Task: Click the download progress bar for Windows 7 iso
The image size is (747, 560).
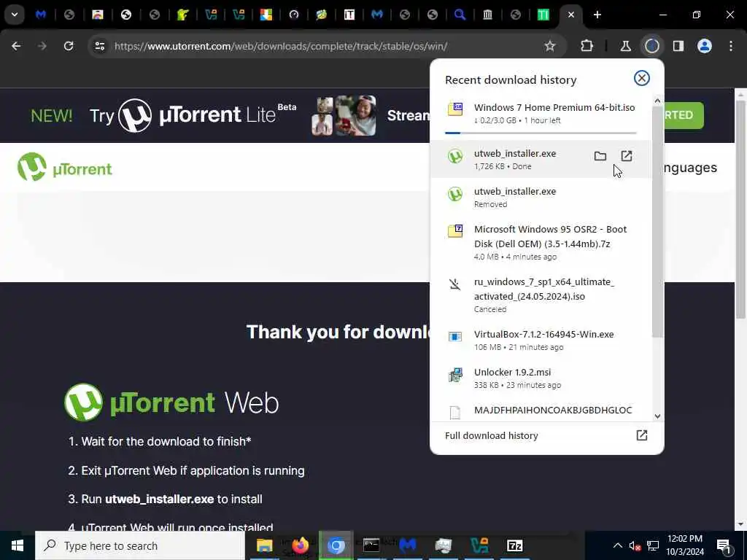Action: pos(541,133)
